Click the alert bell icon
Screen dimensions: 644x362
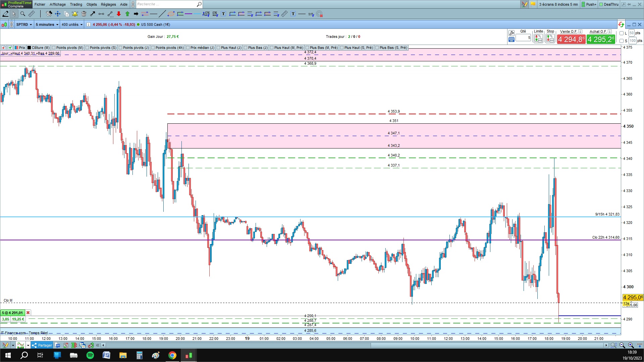click(75, 14)
